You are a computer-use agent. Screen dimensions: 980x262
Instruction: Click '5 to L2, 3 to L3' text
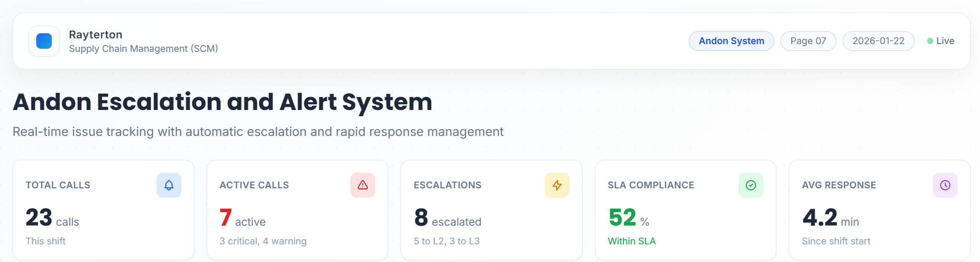click(446, 241)
